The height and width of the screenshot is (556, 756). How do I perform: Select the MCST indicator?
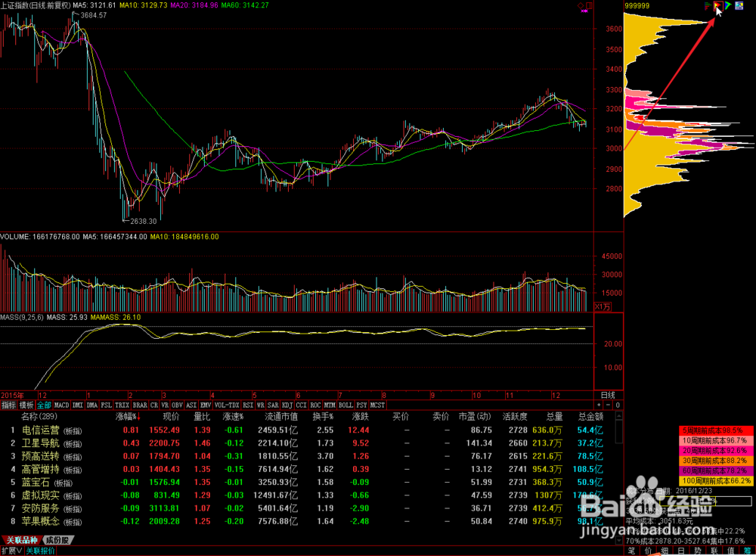tap(377, 405)
